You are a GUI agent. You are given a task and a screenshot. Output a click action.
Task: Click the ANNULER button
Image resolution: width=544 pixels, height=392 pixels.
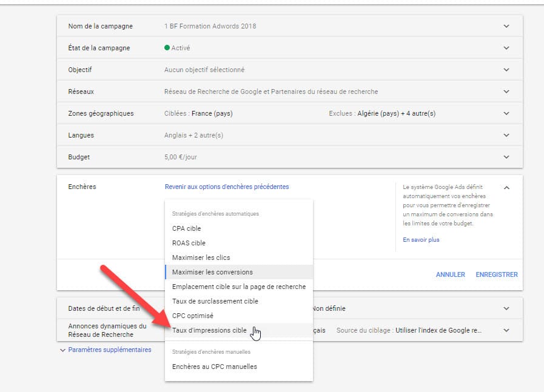point(451,274)
